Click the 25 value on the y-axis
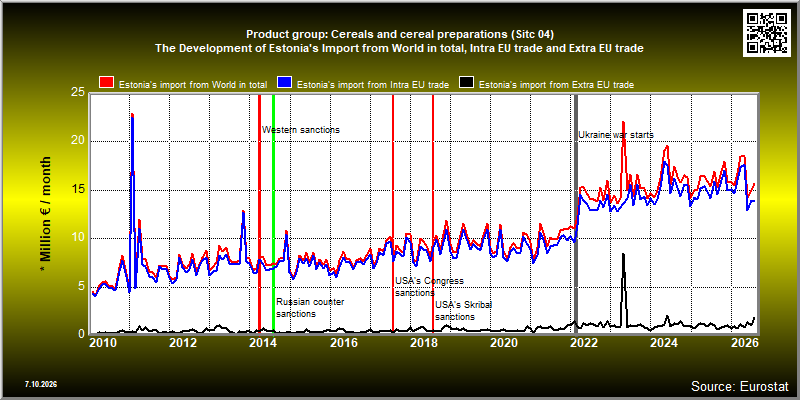Image resolution: width=800 pixels, height=400 pixels. [x=78, y=93]
